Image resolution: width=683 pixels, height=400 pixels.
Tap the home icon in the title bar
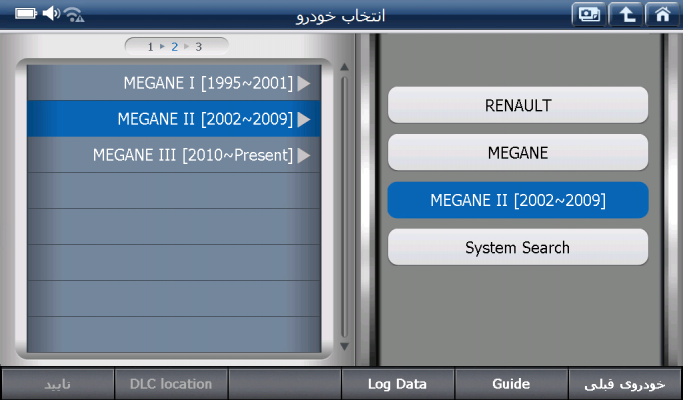659,15
